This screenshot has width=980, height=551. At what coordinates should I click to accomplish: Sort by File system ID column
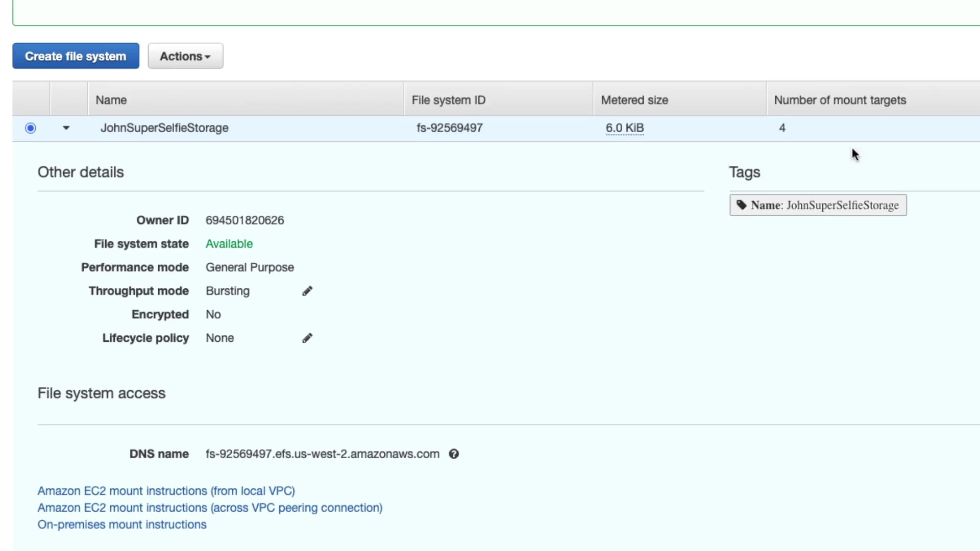coord(448,100)
